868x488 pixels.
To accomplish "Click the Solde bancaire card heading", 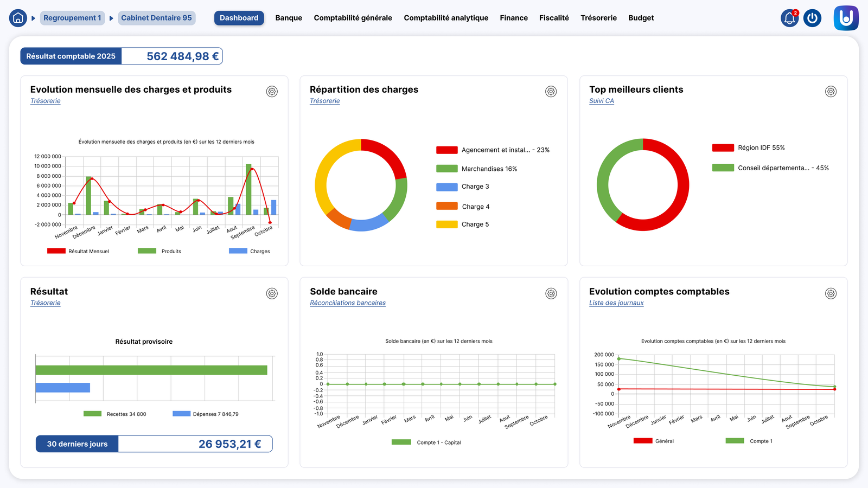I will (343, 292).
